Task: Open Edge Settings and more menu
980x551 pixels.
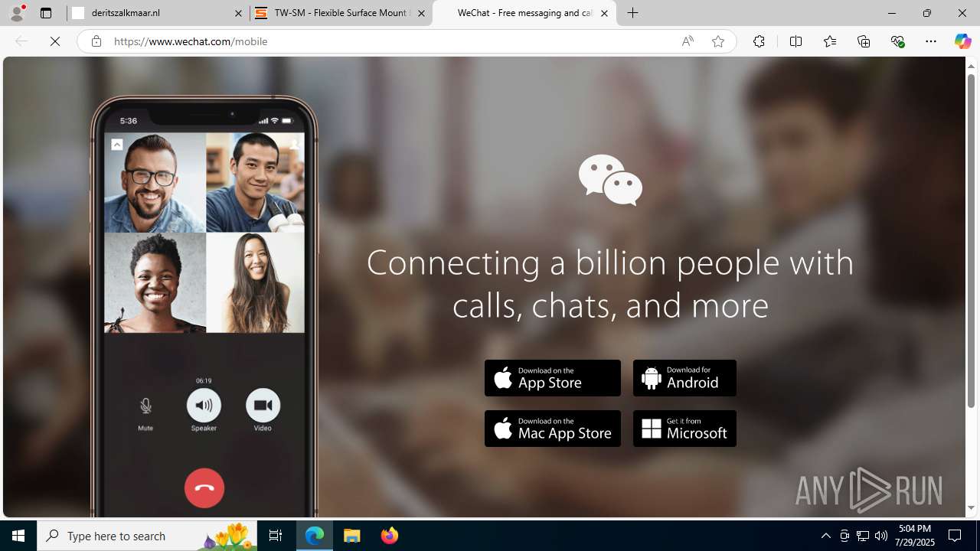Action: click(931, 41)
